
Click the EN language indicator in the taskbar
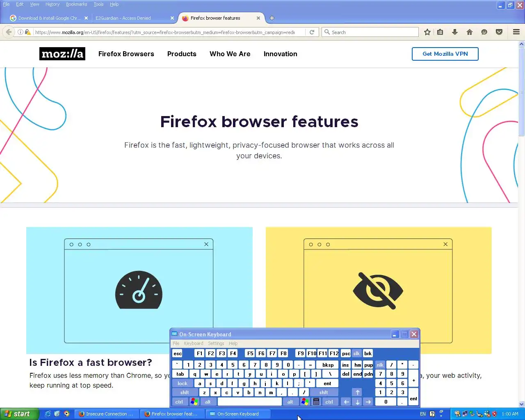click(423, 414)
